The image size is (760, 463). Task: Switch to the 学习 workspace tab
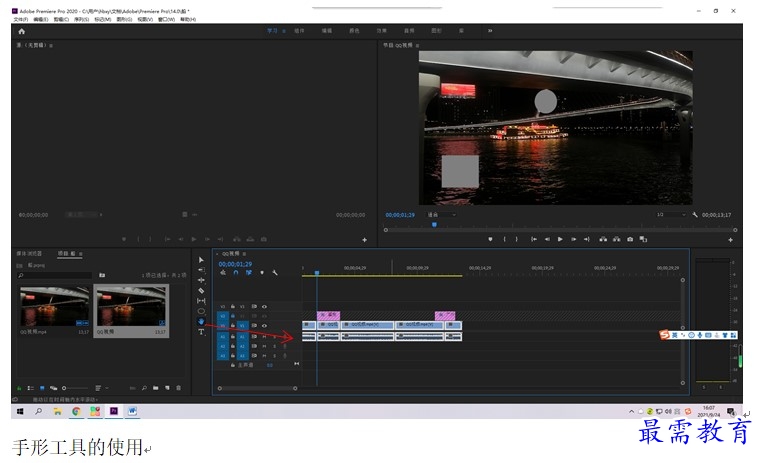point(272,31)
